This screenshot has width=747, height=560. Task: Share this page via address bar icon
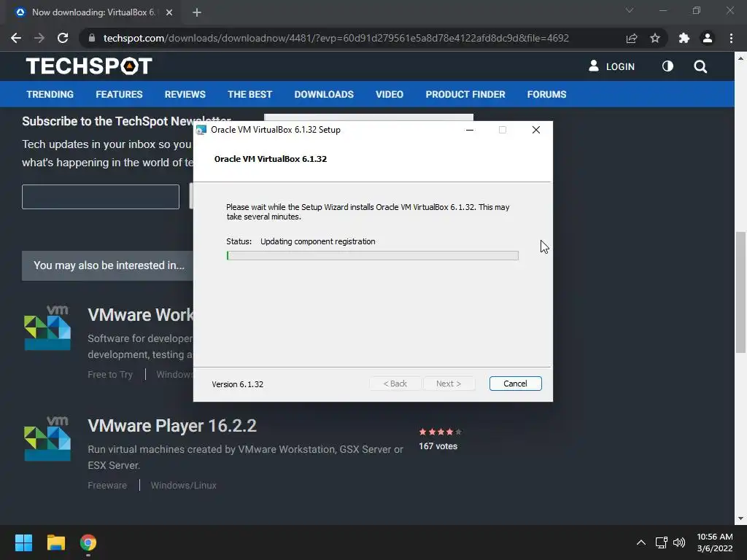click(632, 38)
